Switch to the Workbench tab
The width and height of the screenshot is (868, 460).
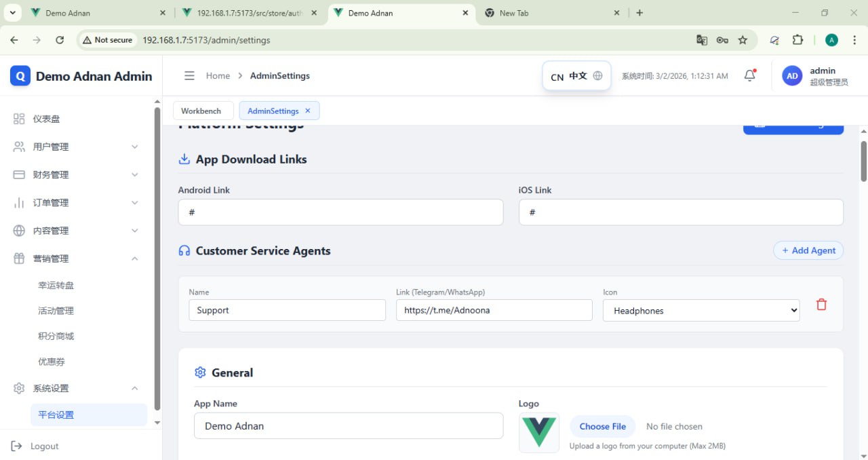tap(201, 111)
